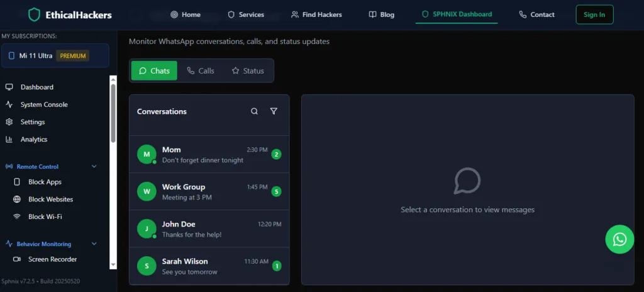Click Sarah Wilson's unread badge showing 1
644x292 pixels.
(x=277, y=266)
